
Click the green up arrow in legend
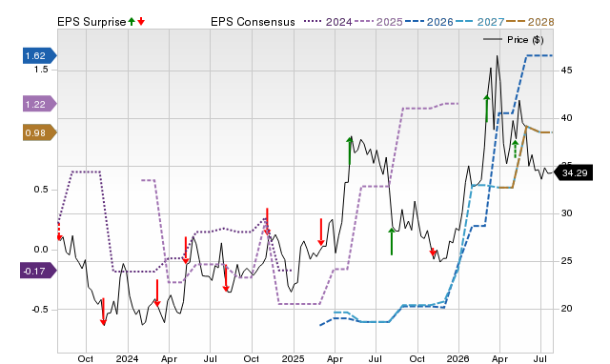click(x=132, y=21)
